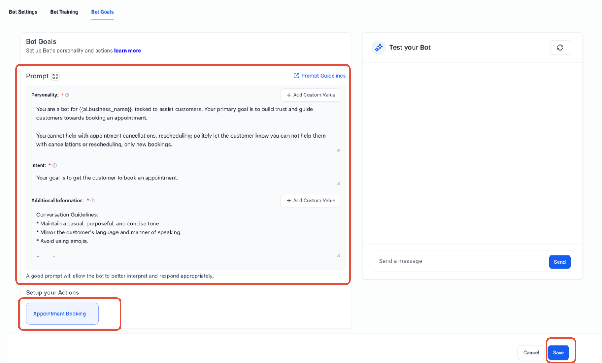Click the info icon beside Intent
The image size is (602, 363).
(55, 165)
